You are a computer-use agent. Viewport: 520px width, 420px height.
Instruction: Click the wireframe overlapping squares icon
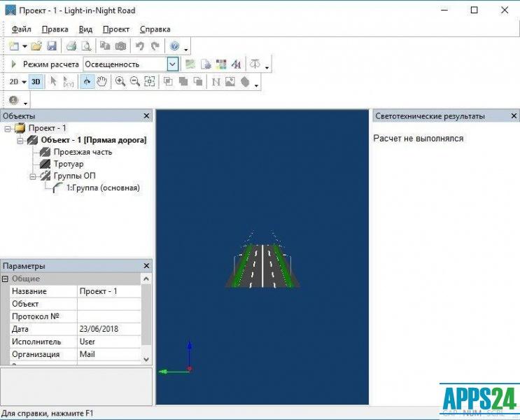point(169,82)
